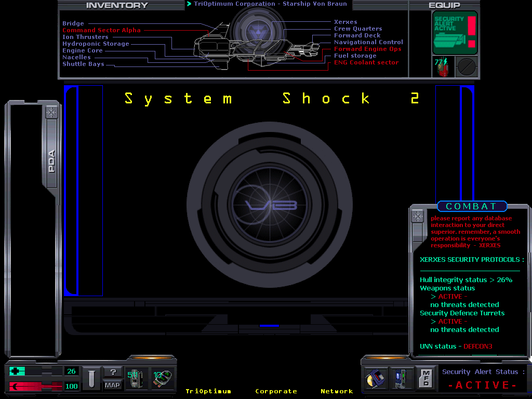Click the Security Alert Status label

coord(484,372)
